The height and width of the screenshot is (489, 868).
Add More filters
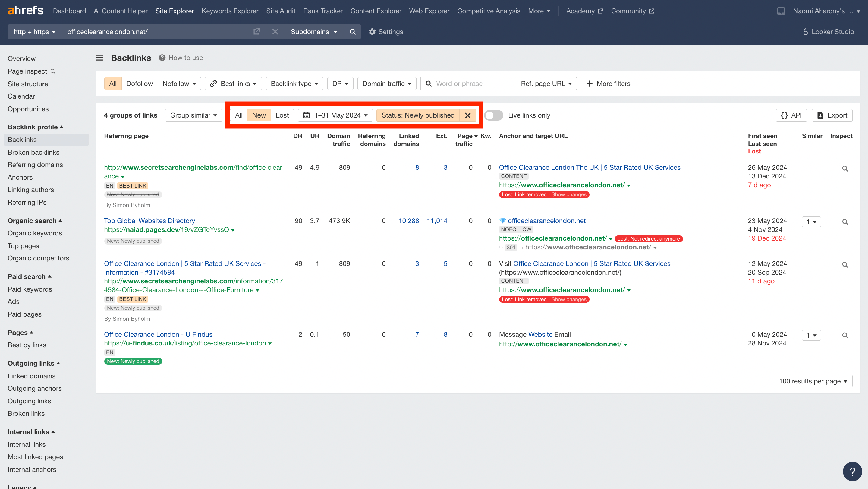pos(608,84)
